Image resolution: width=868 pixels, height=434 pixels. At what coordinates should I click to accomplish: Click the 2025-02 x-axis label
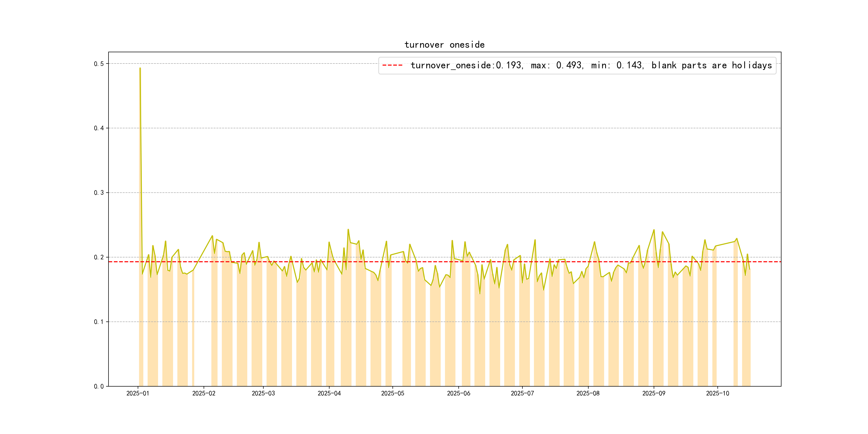(x=204, y=393)
